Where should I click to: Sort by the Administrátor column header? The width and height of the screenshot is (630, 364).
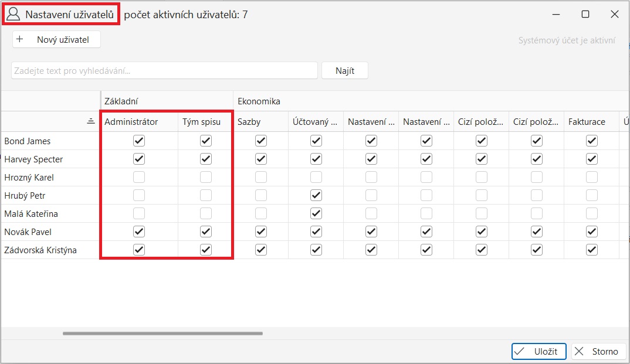[x=131, y=122]
